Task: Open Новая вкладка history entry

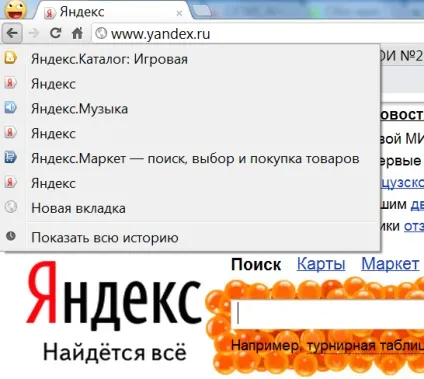Action: point(190,208)
